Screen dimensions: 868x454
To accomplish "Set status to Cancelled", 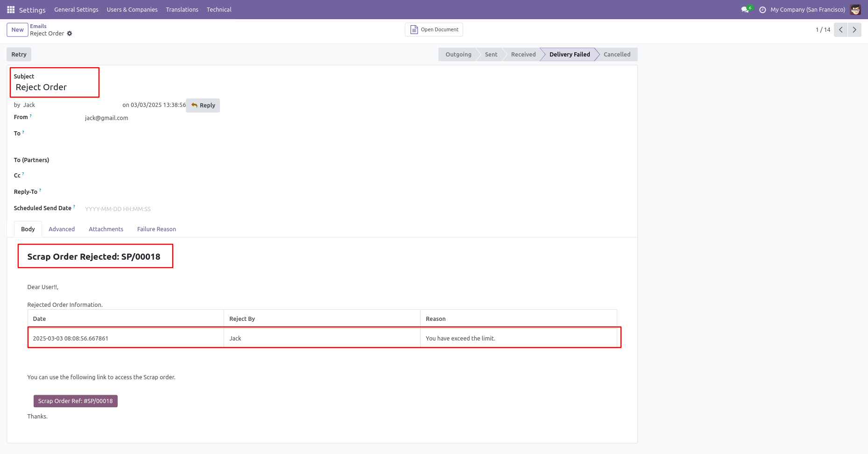I will [x=617, y=55].
